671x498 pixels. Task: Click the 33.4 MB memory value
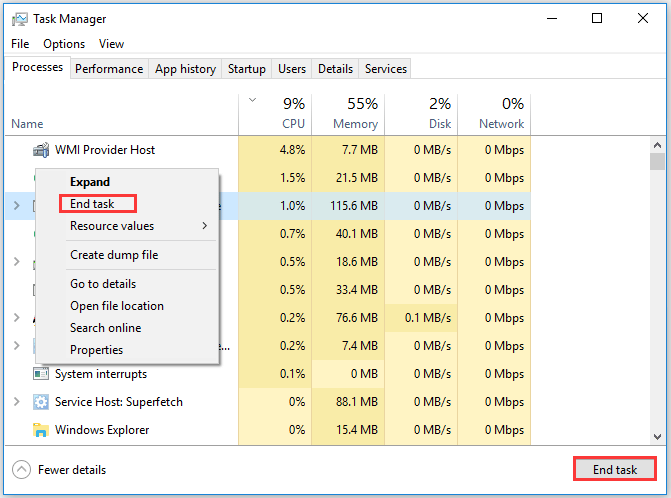click(357, 290)
